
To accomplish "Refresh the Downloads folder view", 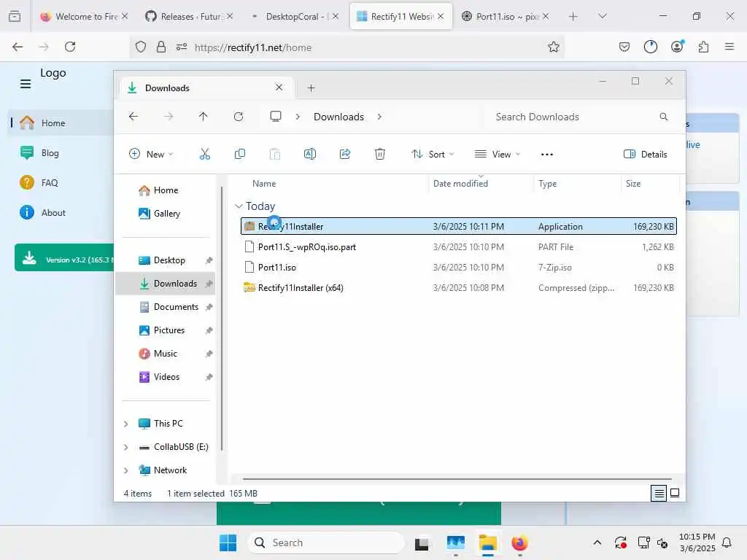I will click(x=239, y=117).
